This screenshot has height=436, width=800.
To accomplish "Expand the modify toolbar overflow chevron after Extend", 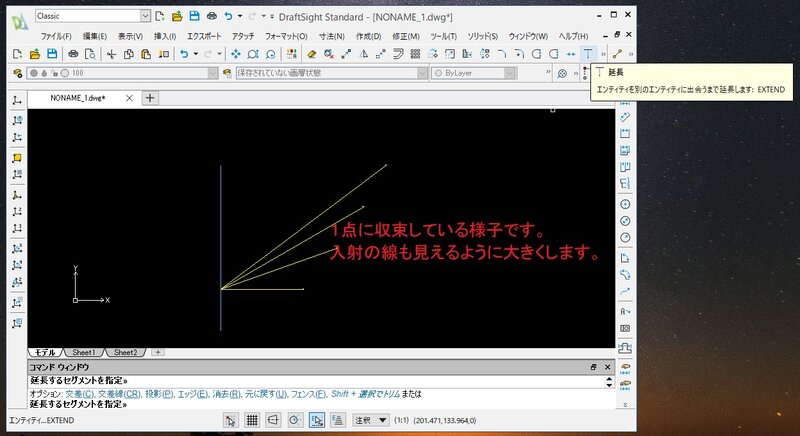I will [x=603, y=54].
